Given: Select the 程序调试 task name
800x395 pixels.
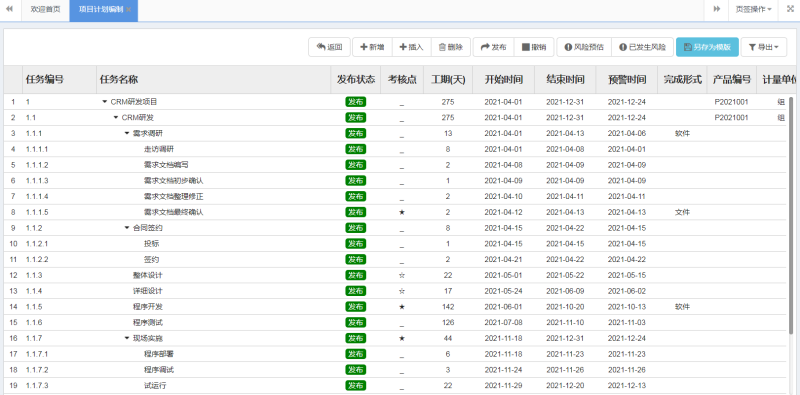Looking at the screenshot, I should pyautogui.click(x=159, y=369).
